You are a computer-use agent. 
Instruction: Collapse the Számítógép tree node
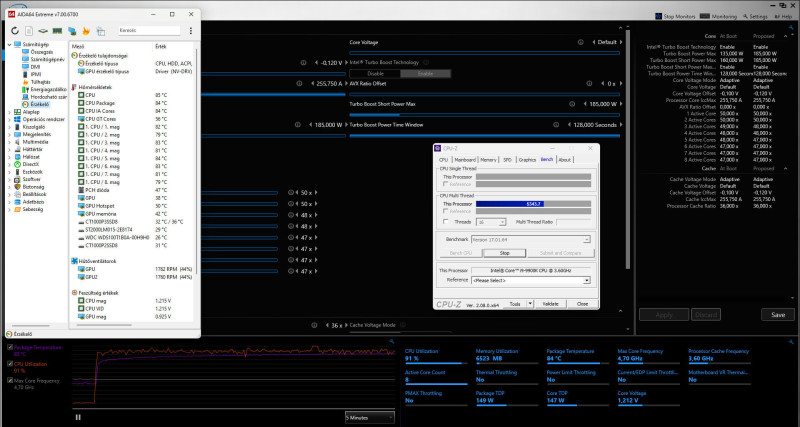tap(9, 44)
